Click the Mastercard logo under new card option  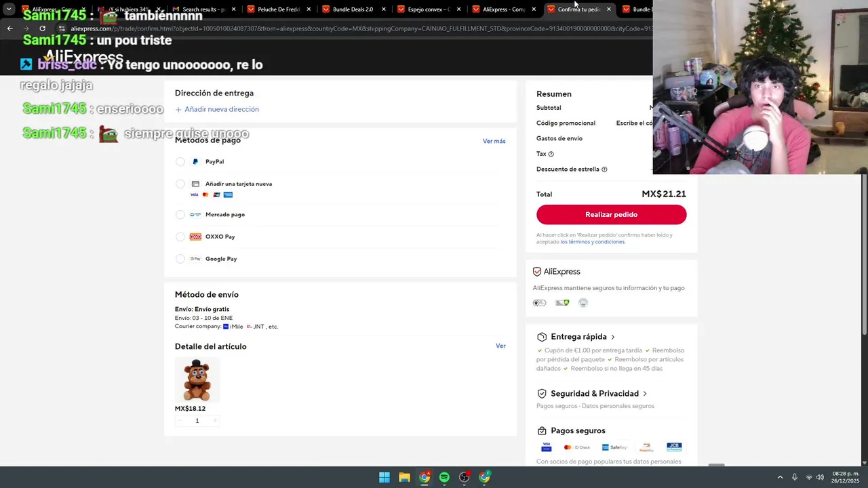pos(205,195)
